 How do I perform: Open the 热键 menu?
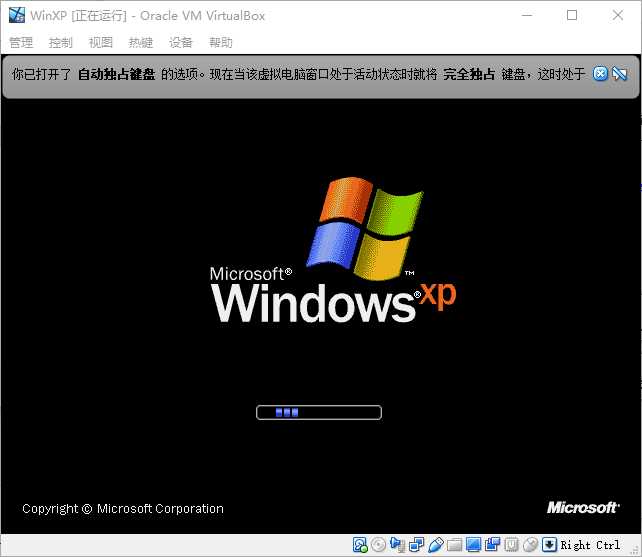point(141,42)
